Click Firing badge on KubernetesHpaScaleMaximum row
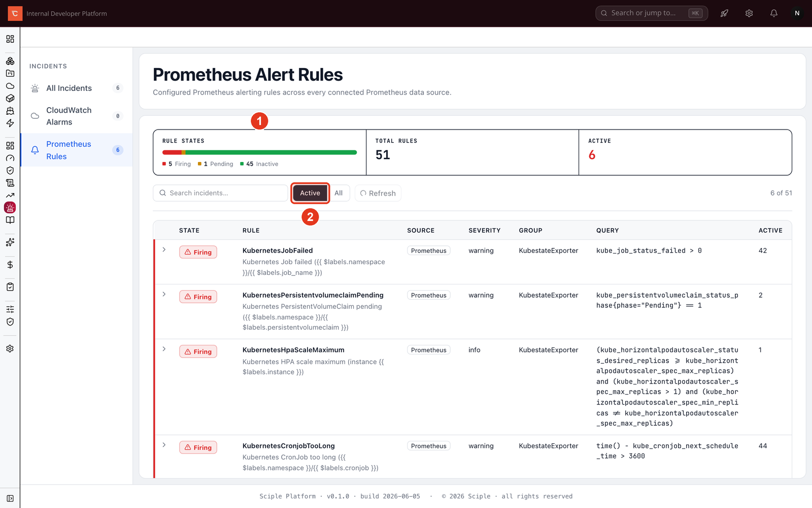This screenshot has height=508, width=812. point(198,352)
